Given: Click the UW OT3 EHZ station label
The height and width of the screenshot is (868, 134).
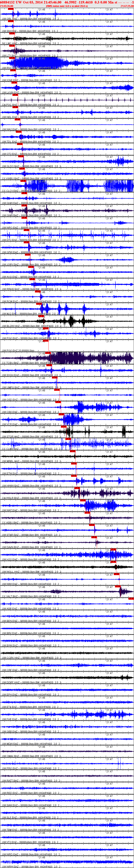Looking at the screenshot, I should [30, 154].
